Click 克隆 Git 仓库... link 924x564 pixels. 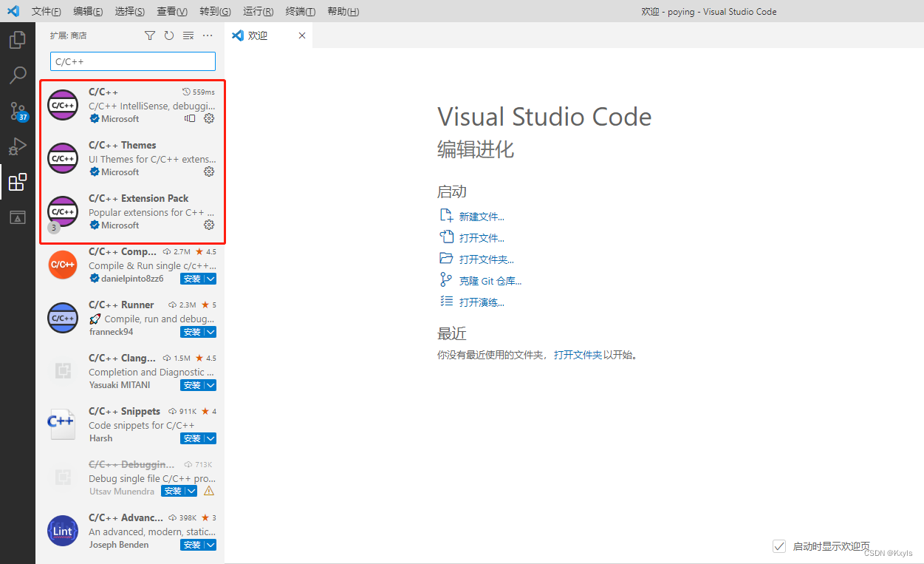pos(490,281)
